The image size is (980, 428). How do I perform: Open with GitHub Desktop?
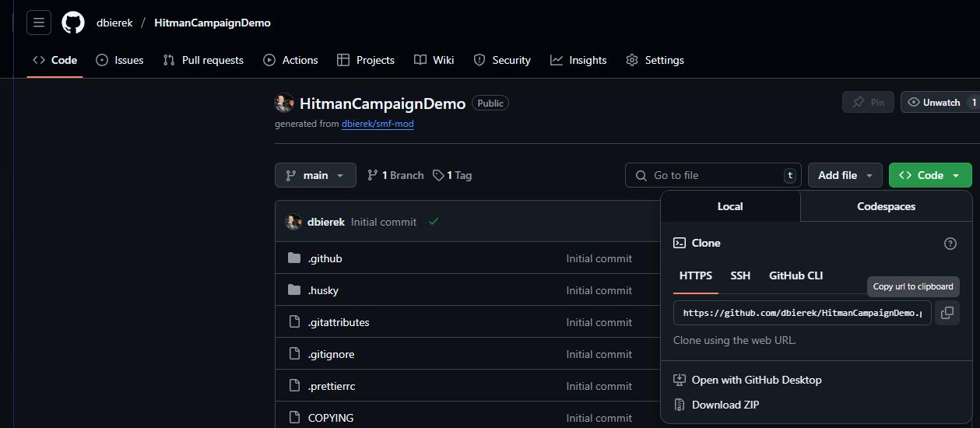747,380
